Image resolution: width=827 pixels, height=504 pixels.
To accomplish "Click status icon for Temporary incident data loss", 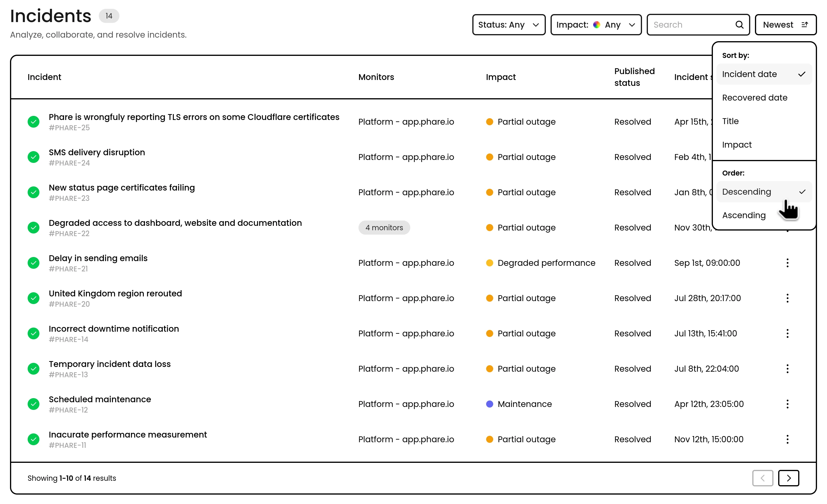I will click(x=34, y=368).
